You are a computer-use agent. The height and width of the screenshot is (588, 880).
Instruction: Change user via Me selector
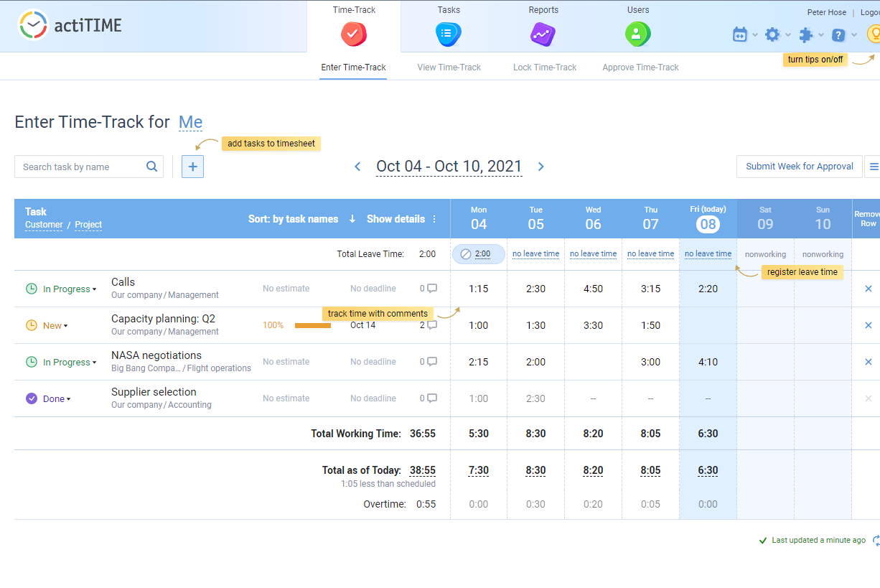pos(191,122)
